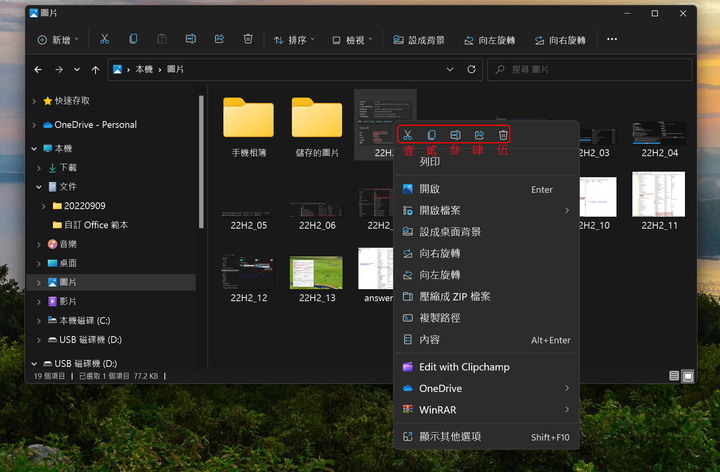The height and width of the screenshot is (472, 720).
Task: Go back with the left arrow button
Action: click(38, 69)
